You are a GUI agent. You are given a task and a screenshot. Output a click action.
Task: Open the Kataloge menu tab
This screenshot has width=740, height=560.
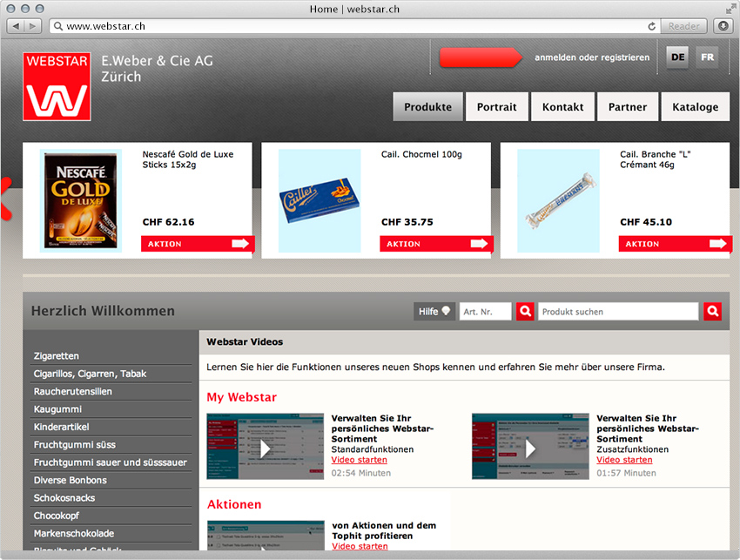696,107
